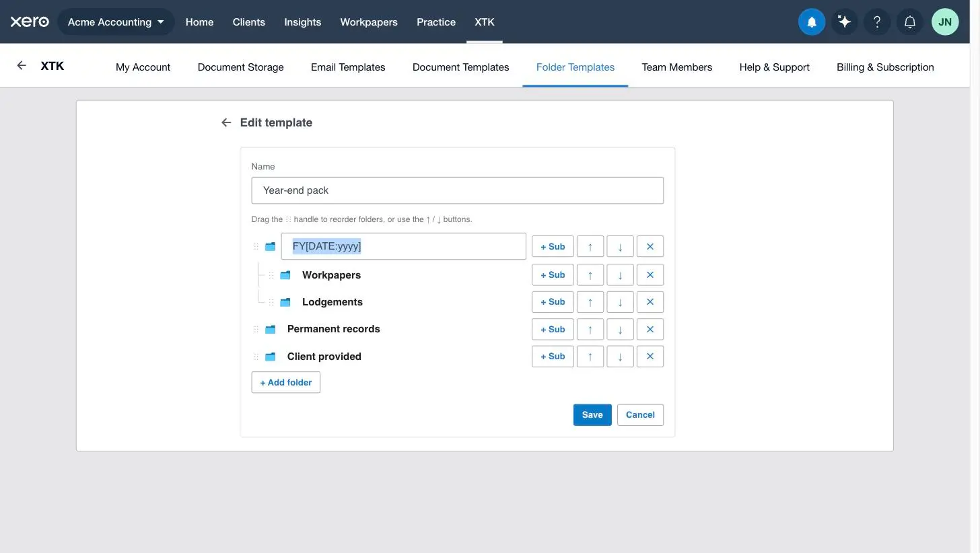The height and width of the screenshot is (553, 980).
Task: Switch to the Document Templates tab
Action: [x=460, y=67]
